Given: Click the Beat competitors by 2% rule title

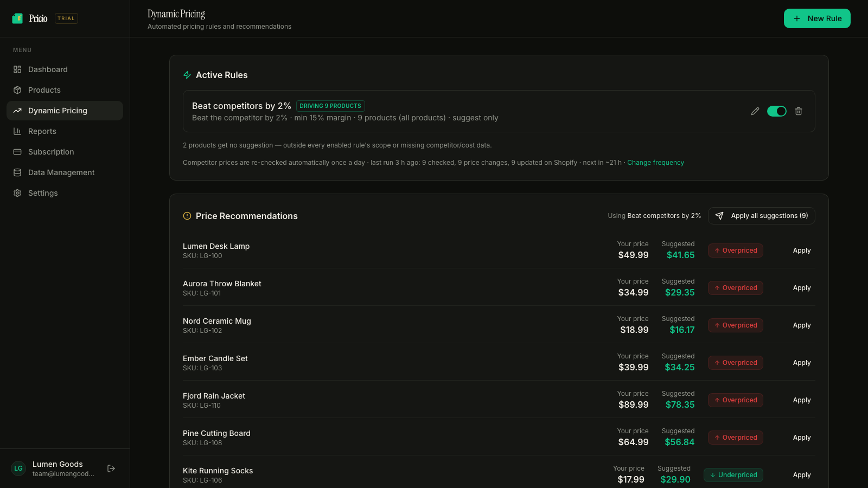Looking at the screenshot, I should [241, 106].
